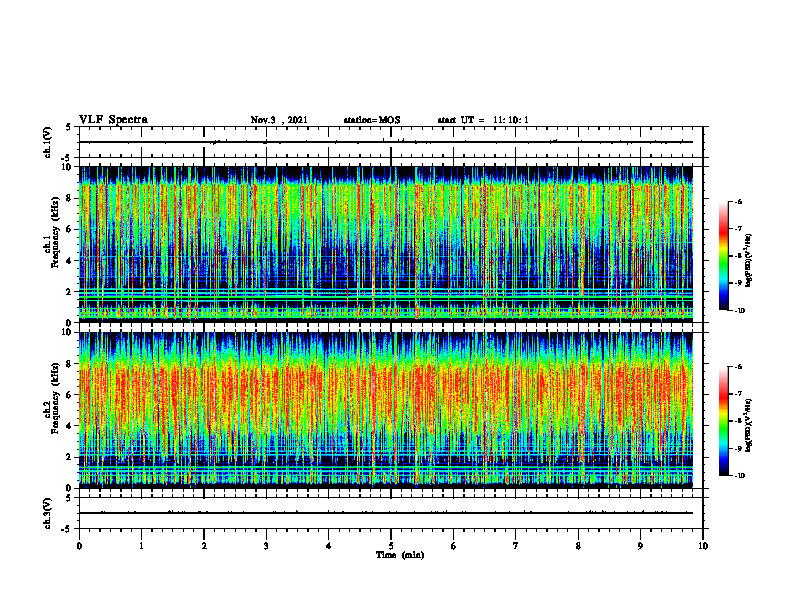The image size is (792, 612).
Task: Click the ch.2 spectrogram plot area
Action: [386, 410]
